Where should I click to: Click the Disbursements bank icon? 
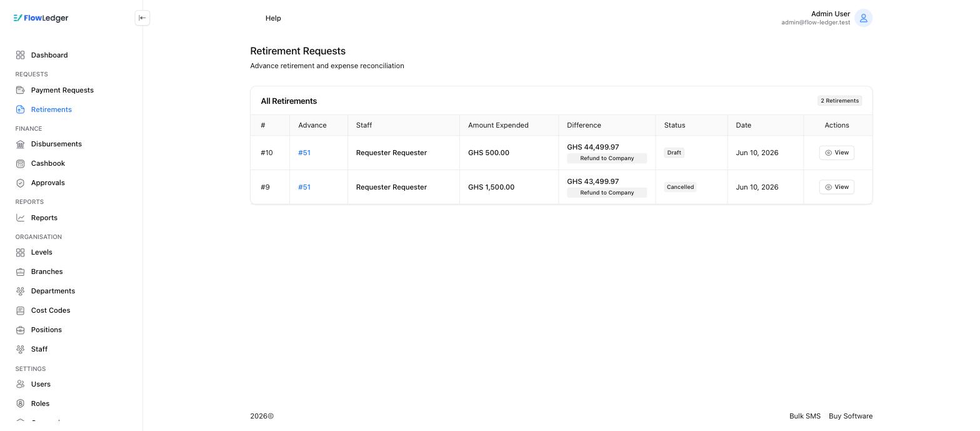(x=21, y=144)
